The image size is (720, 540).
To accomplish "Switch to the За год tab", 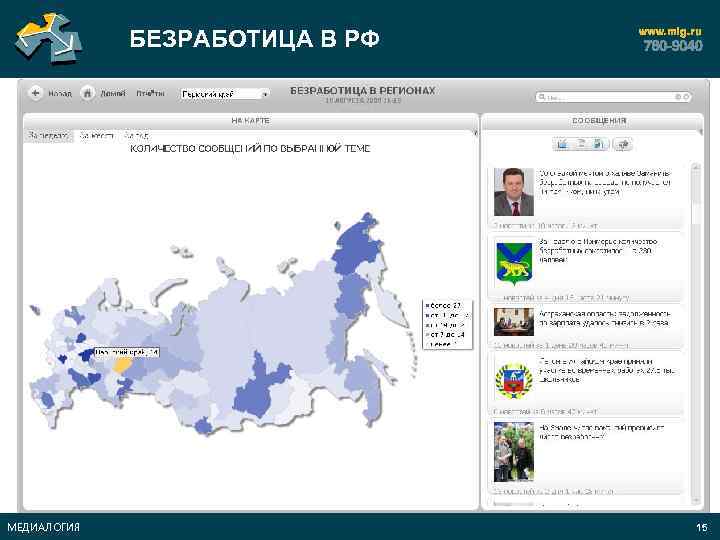I will [136, 136].
